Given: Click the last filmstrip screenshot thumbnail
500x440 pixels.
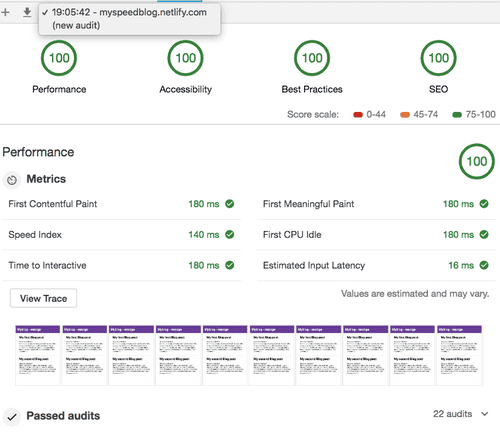Looking at the screenshot, I should pos(459,355).
